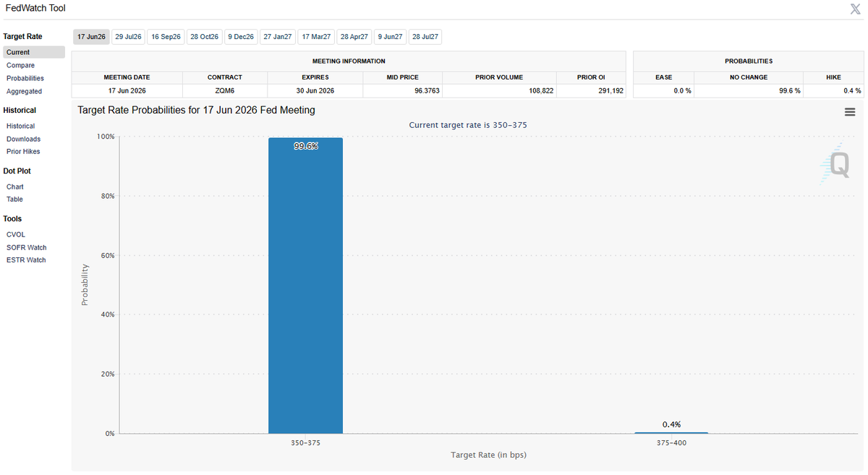Click the 350-375 probability bar
The width and height of the screenshot is (868, 475).
point(305,286)
